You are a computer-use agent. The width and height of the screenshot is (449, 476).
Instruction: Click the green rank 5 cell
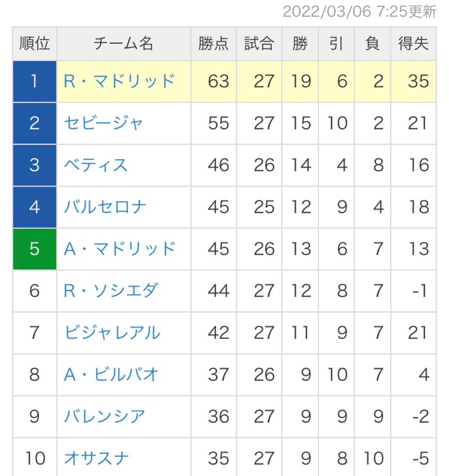click(34, 249)
